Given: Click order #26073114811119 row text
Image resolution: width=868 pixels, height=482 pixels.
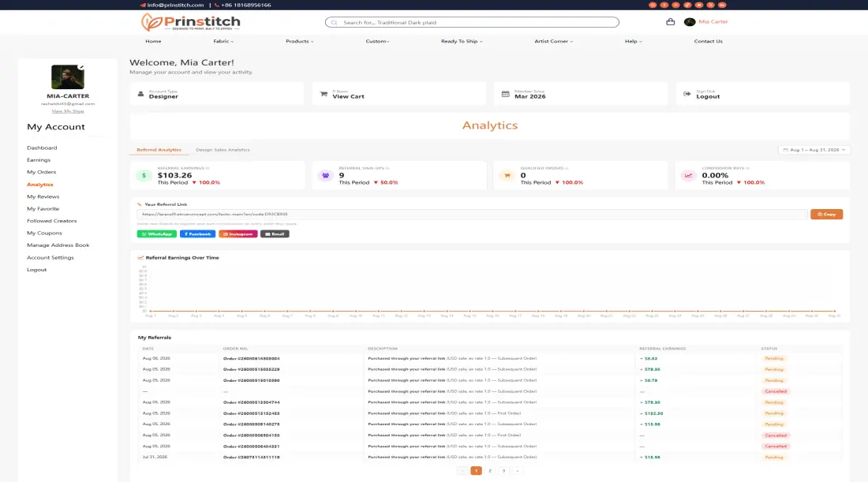Looking at the screenshot, I should click(251, 457).
